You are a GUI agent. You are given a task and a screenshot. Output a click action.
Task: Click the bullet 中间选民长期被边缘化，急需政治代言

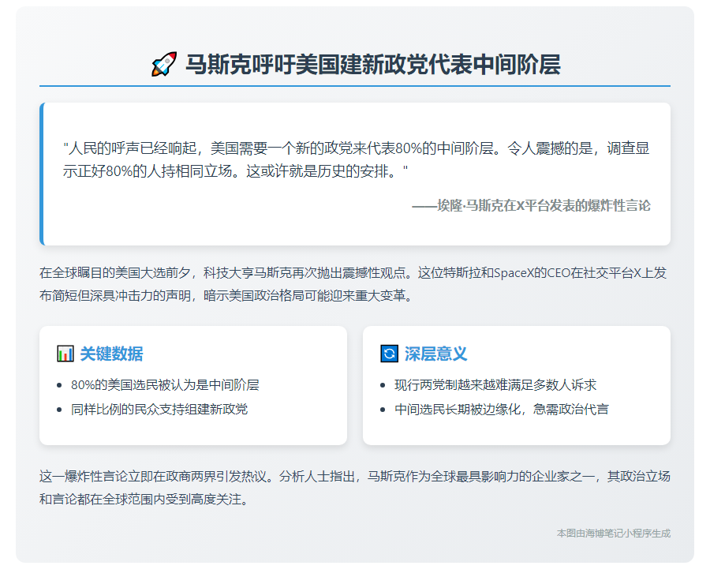pyautogui.click(x=502, y=410)
